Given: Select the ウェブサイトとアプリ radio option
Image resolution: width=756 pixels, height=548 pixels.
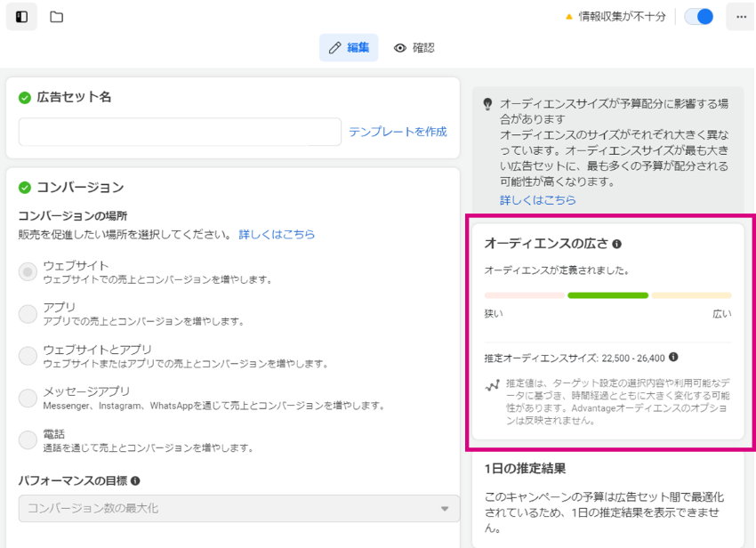Looking at the screenshot, I should coord(28,356).
